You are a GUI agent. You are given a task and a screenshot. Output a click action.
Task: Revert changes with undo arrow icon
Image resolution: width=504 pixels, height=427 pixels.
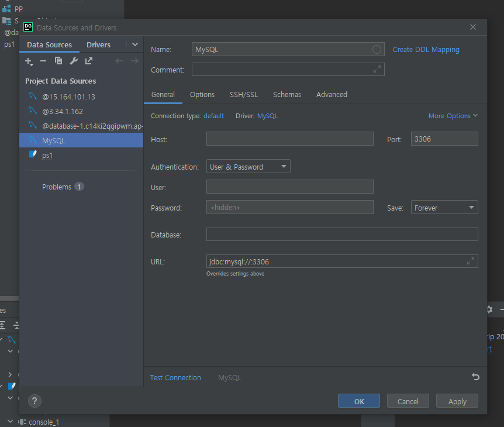point(476,377)
